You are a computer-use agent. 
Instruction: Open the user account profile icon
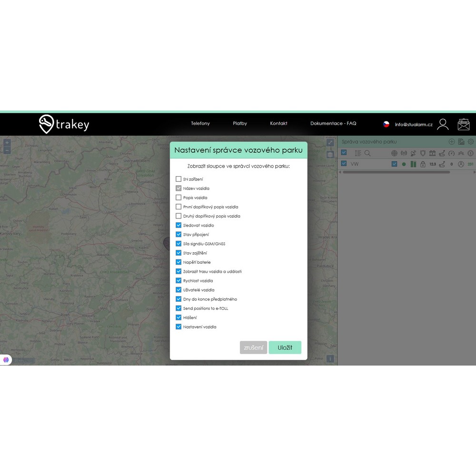pos(443,124)
